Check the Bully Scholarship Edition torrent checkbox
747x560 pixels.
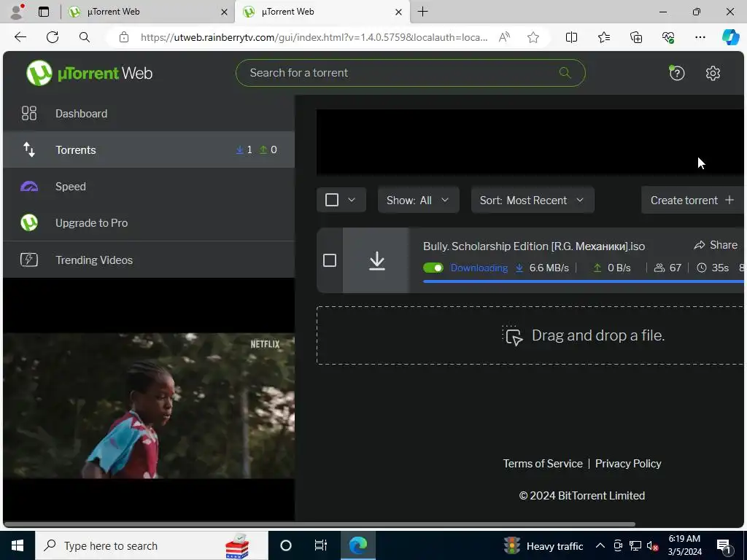[x=329, y=260]
